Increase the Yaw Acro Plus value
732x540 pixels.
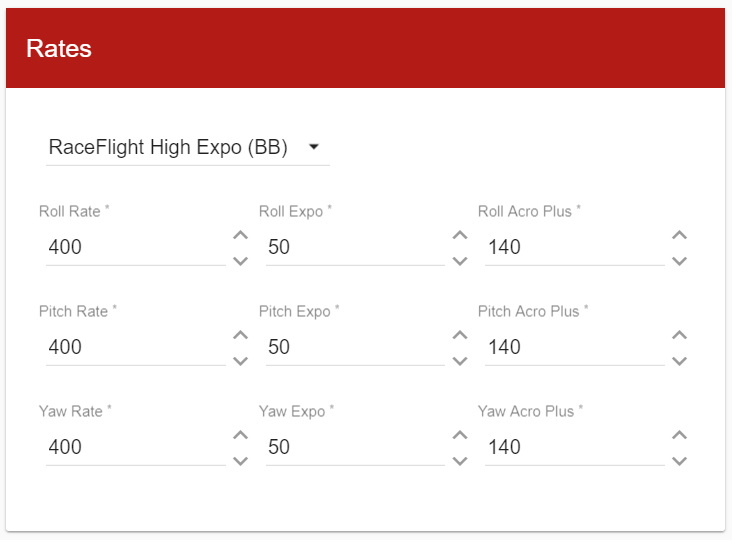pos(679,435)
